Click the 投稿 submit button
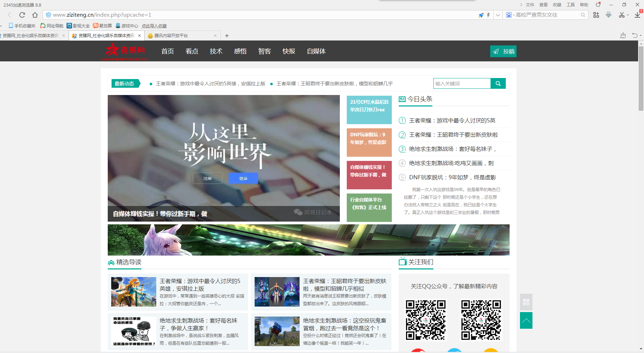Image resolution: width=644 pixels, height=353 pixels. [503, 51]
